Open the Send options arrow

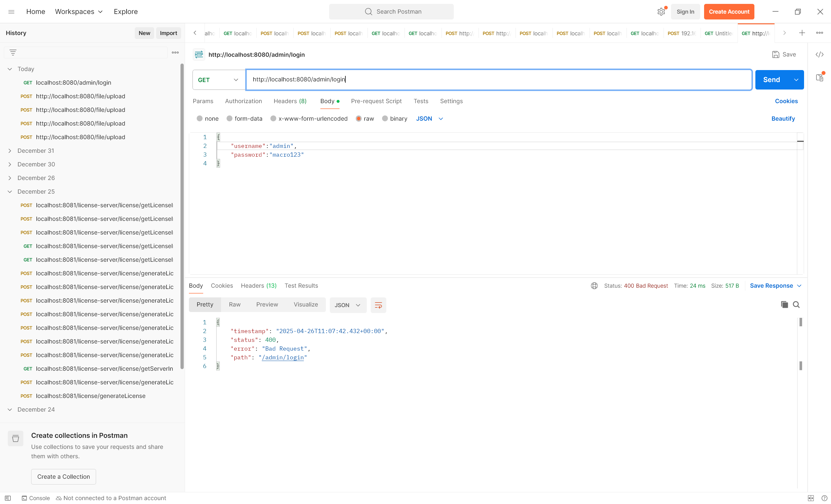coord(796,80)
